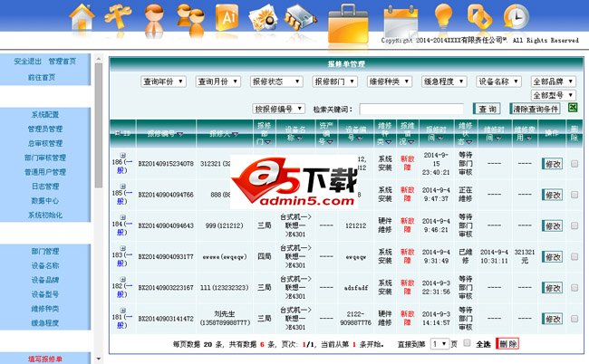Open the large orange briefcase icon

[x=348, y=24]
